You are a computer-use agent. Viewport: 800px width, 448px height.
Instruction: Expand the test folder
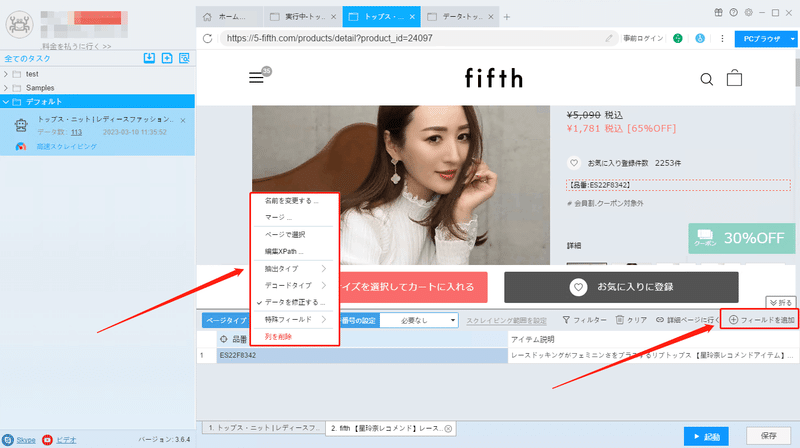6,74
